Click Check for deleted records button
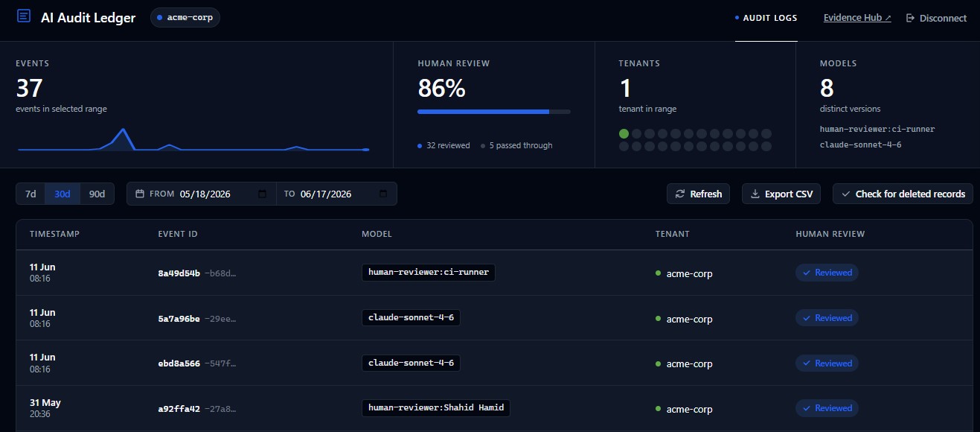 coord(903,194)
